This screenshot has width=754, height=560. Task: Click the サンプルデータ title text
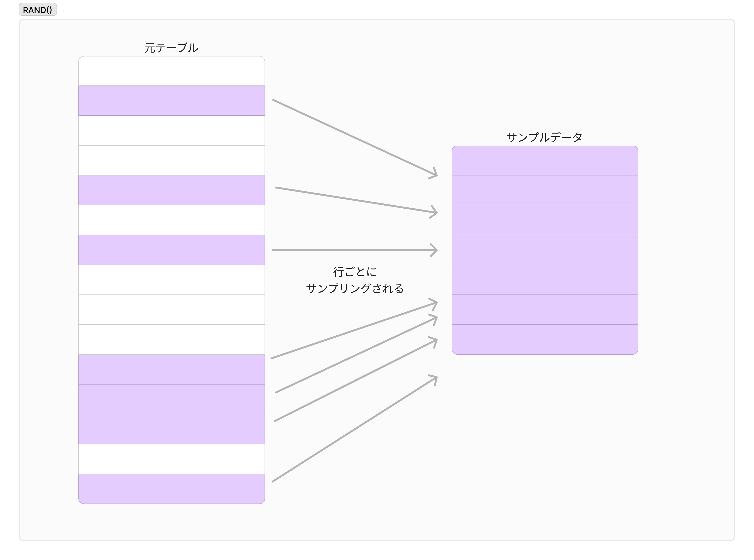(x=544, y=137)
